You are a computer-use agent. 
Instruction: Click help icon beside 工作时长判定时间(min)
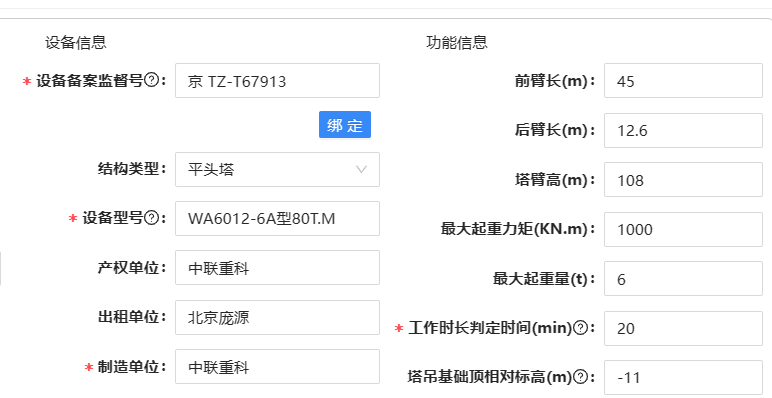[x=581, y=328]
